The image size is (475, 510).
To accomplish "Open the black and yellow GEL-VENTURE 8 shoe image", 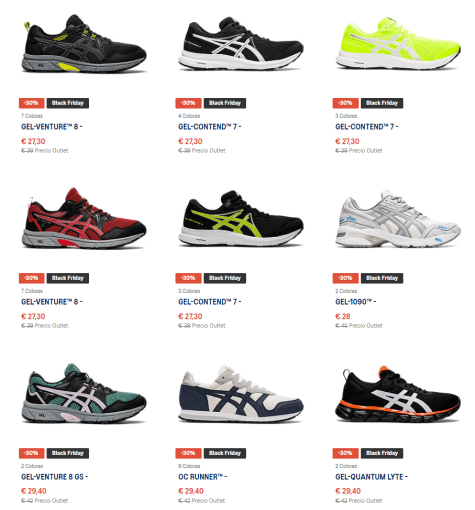I will coord(85,43).
